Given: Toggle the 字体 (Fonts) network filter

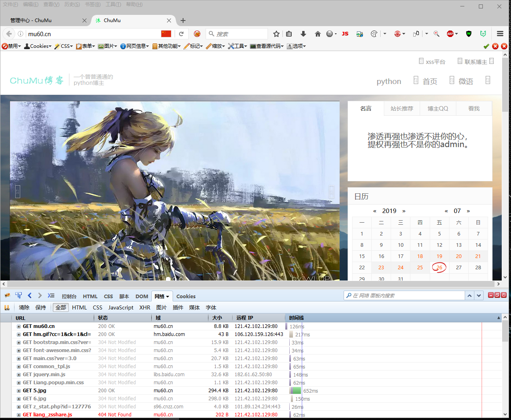Looking at the screenshot, I should [211, 307].
